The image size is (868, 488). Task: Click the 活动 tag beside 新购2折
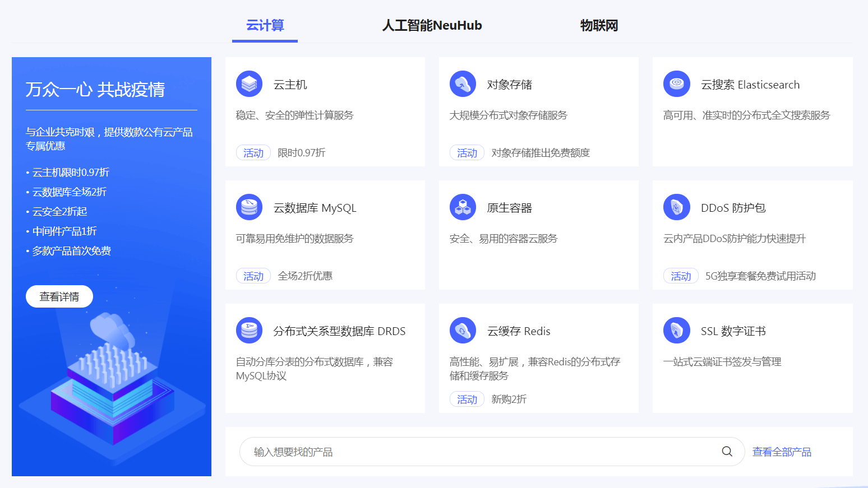coord(467,399)
